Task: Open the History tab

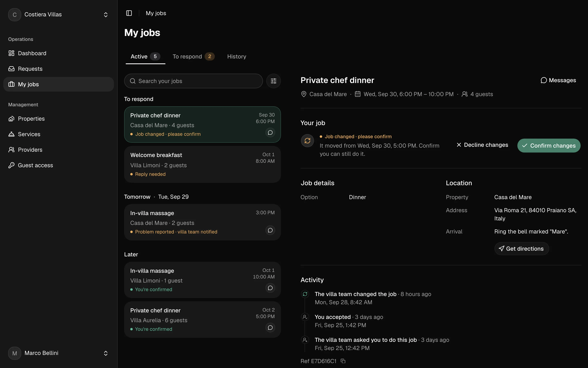Action: click(237, 57)
